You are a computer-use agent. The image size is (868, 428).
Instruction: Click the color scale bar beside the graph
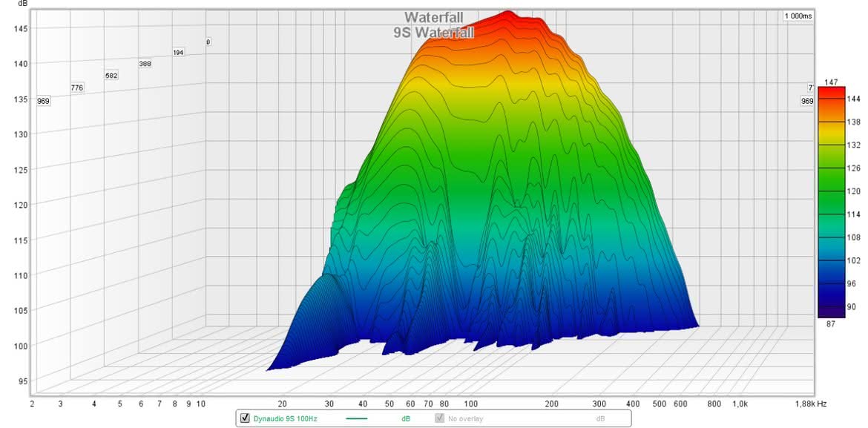[x=832, y=202]
